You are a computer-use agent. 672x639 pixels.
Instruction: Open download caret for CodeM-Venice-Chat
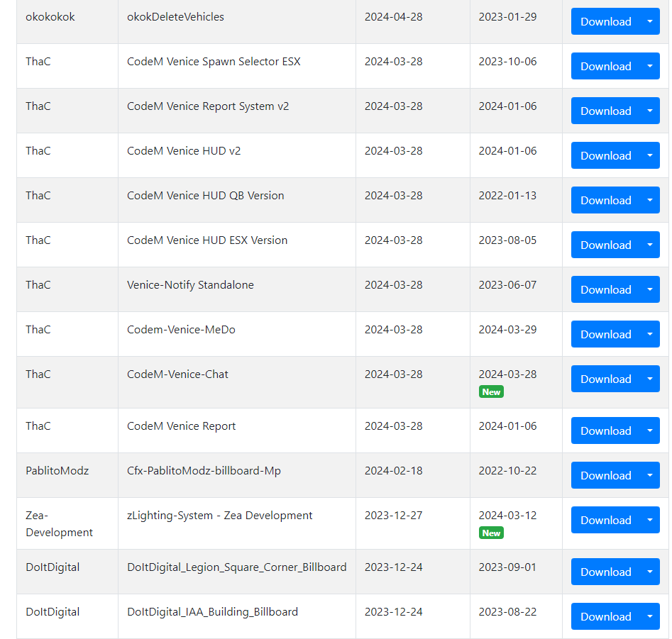[650, 379]
